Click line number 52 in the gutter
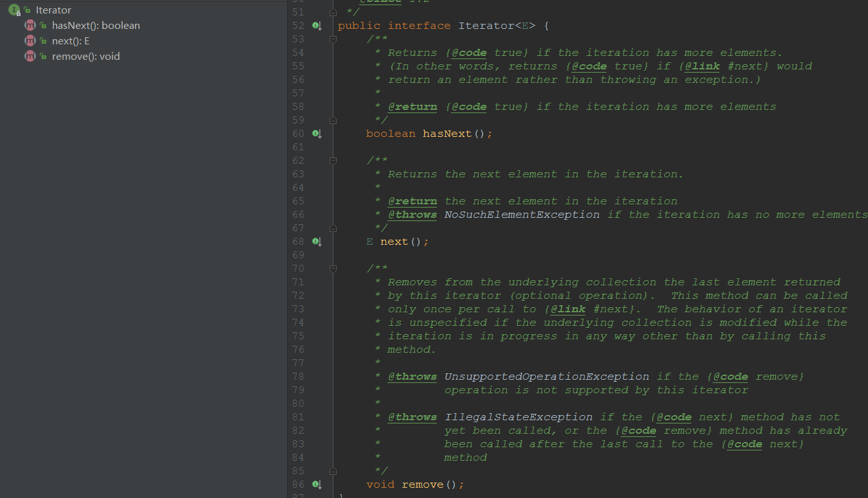Screen dimensions: 868x498 pos(297,26)
